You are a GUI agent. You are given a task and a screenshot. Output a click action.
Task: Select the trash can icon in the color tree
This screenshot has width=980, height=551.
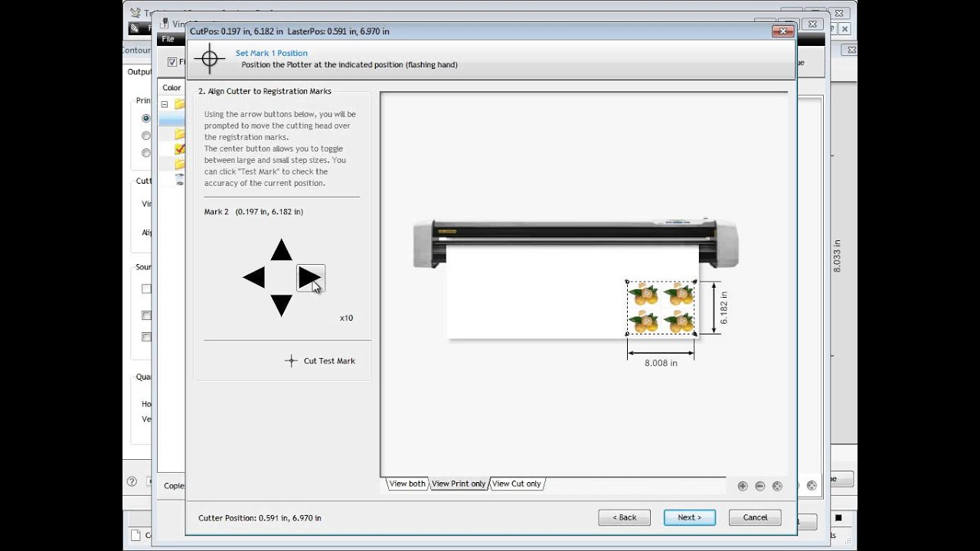(x=180, y=180)
